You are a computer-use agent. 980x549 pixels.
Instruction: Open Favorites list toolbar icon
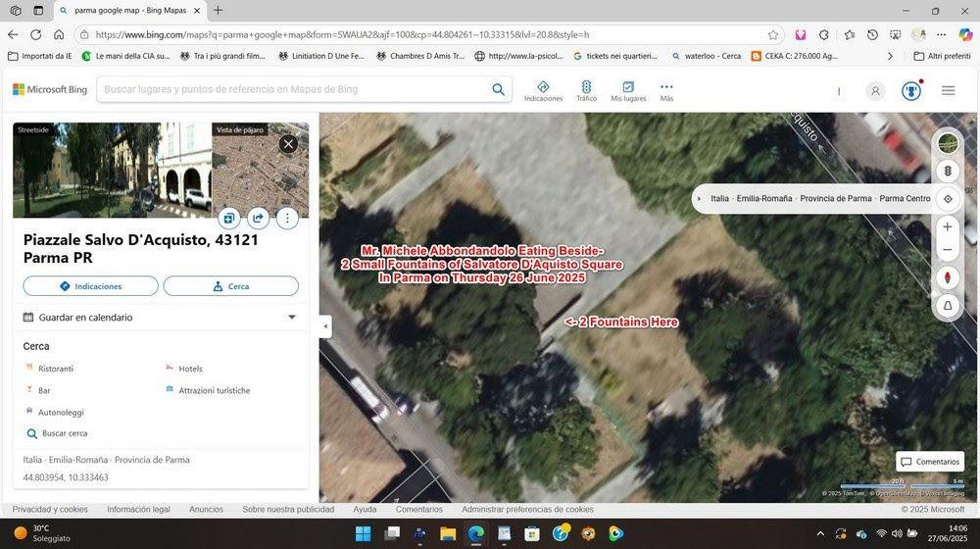pos(849,34)
